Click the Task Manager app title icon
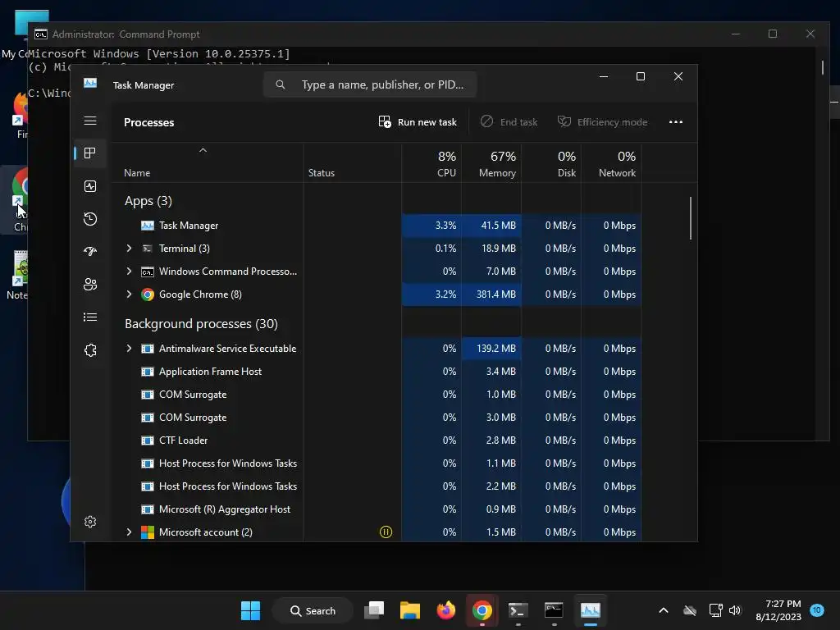Screen dimensions: 840x630 (x=90, y=83)
